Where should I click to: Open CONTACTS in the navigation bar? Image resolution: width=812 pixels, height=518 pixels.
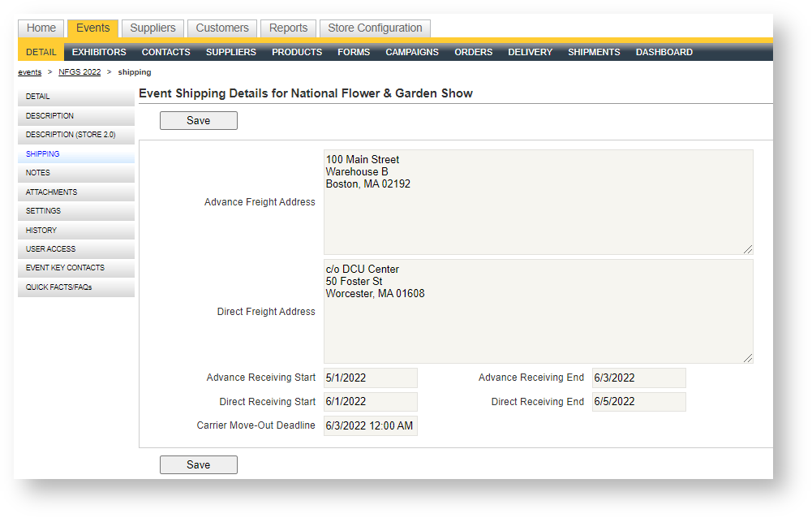tap(165, 52)
